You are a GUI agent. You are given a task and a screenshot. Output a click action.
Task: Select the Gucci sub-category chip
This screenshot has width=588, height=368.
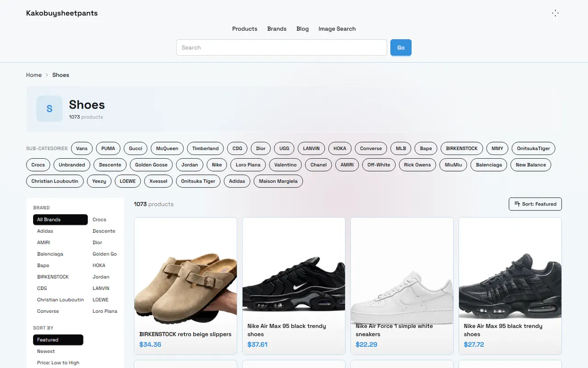(x=136, y=149)
